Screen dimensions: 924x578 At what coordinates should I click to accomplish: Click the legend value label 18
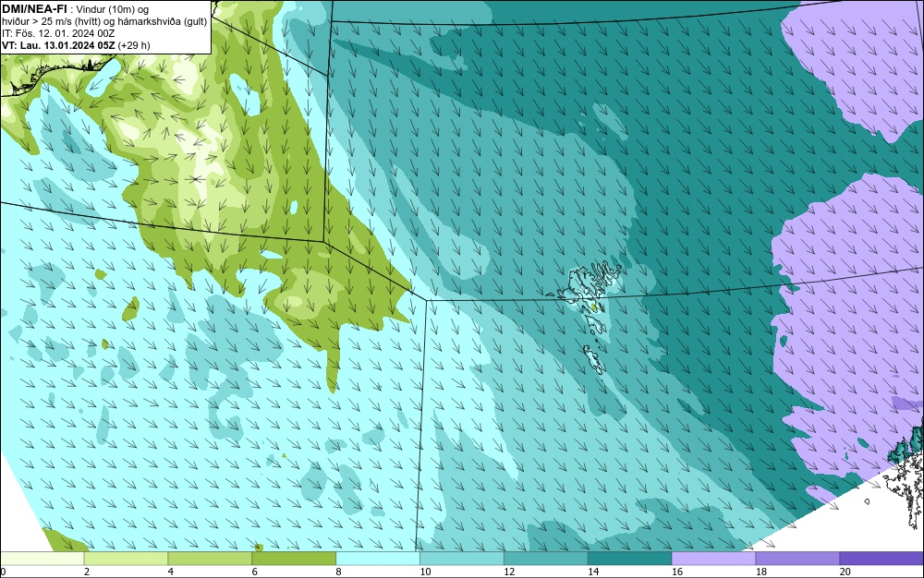click(760, 572)
